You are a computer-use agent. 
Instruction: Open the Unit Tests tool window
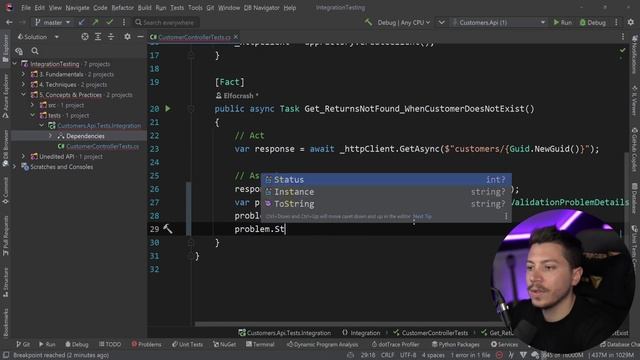(x=187, y=344)
